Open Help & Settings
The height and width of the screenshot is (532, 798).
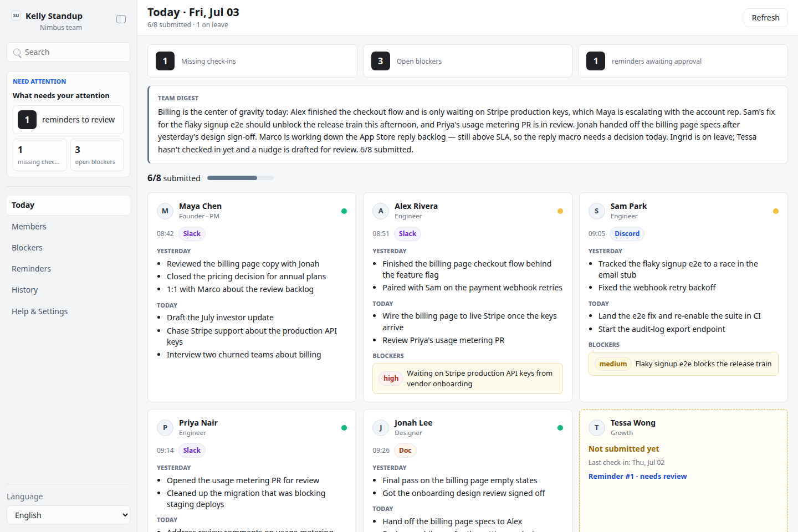click(x=68, y=311)
